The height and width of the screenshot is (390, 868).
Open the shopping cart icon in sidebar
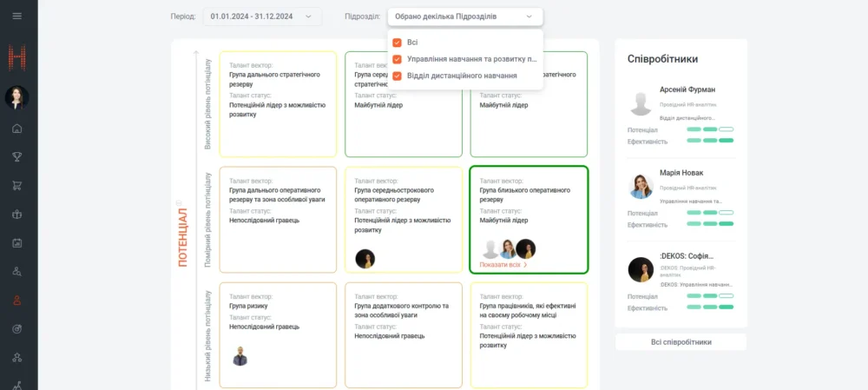point(17,185)
